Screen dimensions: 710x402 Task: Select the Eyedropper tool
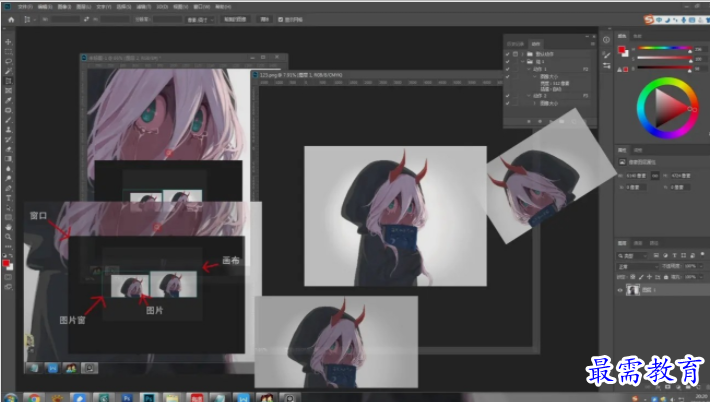(x=8, y=100)
